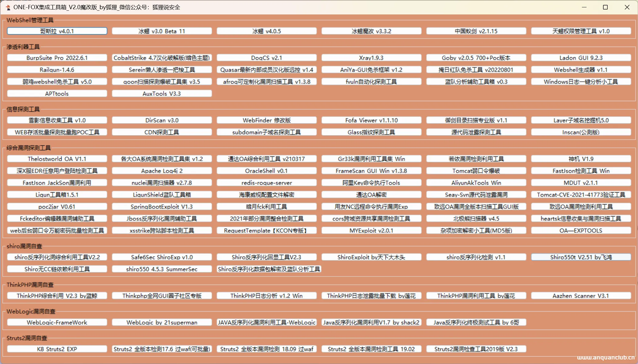The width and height of the screenshot is (638, 364).
Task: Open Ladon GUI 9.2.3
Action: click(581, 58)
